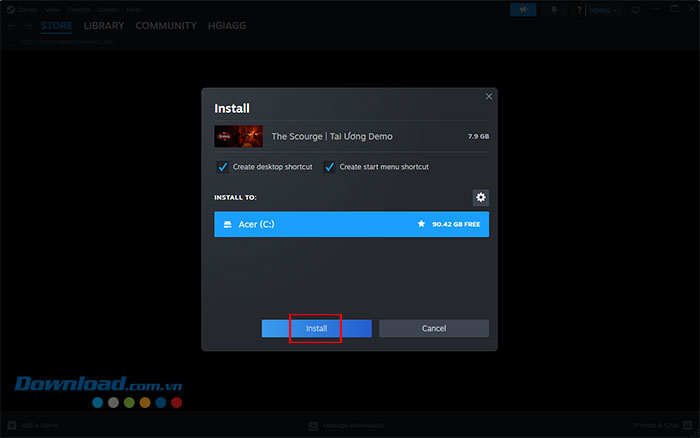The width and height of the screenshot is (700, 438).
Task: Select the Acer (C:) install drive
Action: pos(350,224)
